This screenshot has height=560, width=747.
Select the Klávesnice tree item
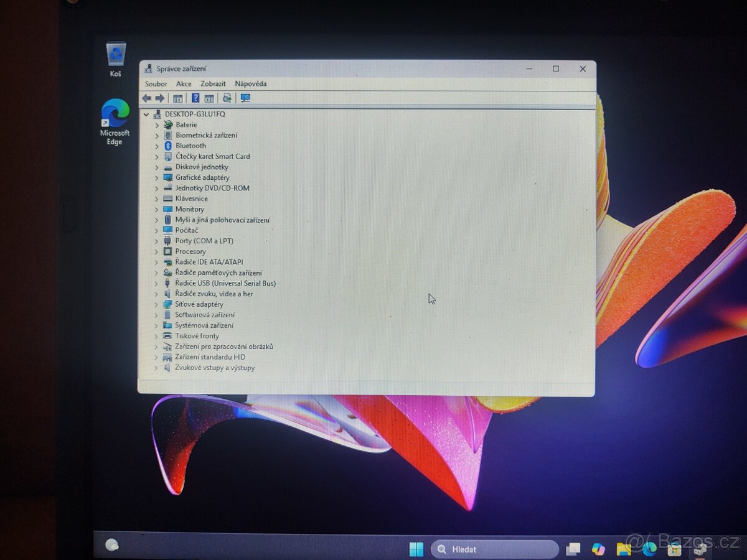click(x=192, y=198)
